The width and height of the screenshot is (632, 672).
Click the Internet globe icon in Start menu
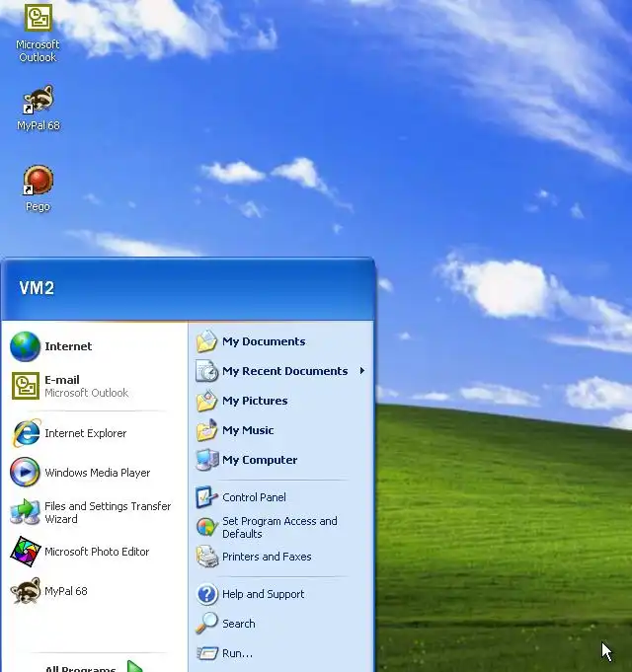click(26, 346)
